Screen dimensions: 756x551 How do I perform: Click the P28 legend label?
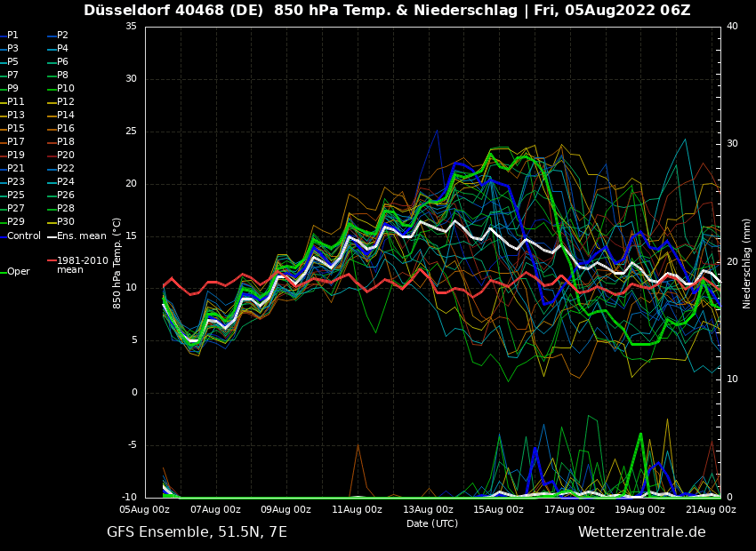66,209
